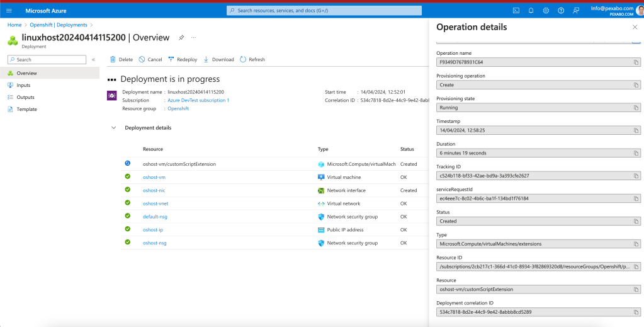Click the in-progress icon for customScriptExtension

coord(127,163)
